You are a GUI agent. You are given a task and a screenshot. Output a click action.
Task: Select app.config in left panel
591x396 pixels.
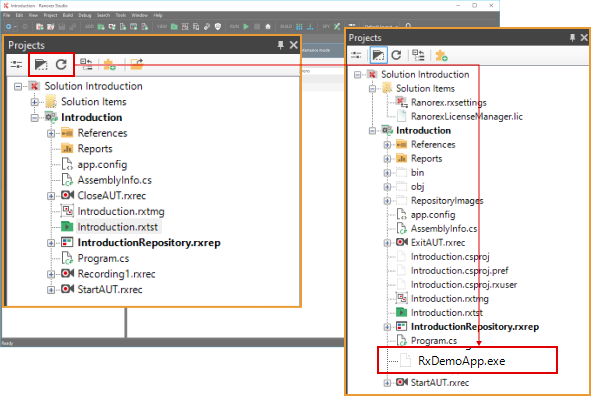pos(102,165)
